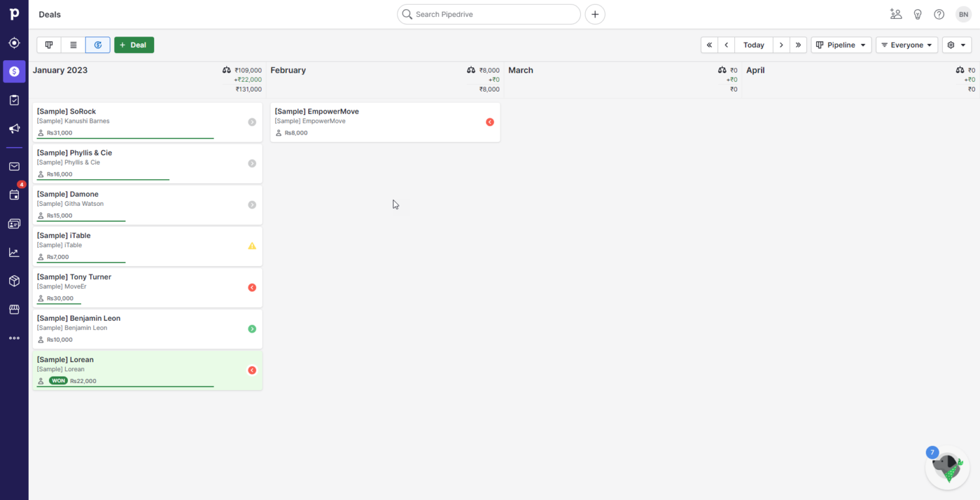Open the invite users icon
Screen dimensions: 980x500
(896, 14)
